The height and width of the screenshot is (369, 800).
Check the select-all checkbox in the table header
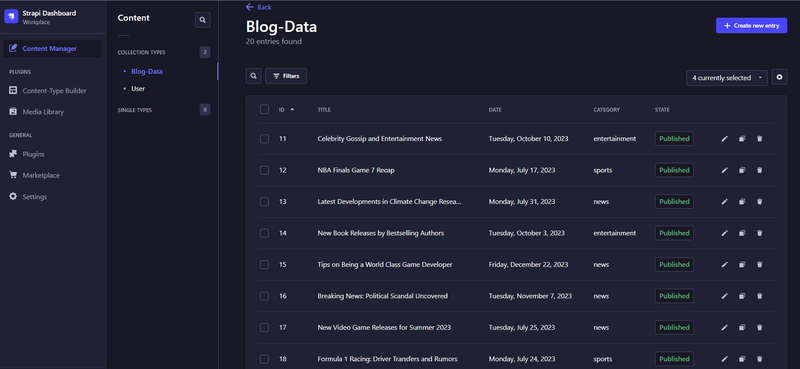coord(264,109)
